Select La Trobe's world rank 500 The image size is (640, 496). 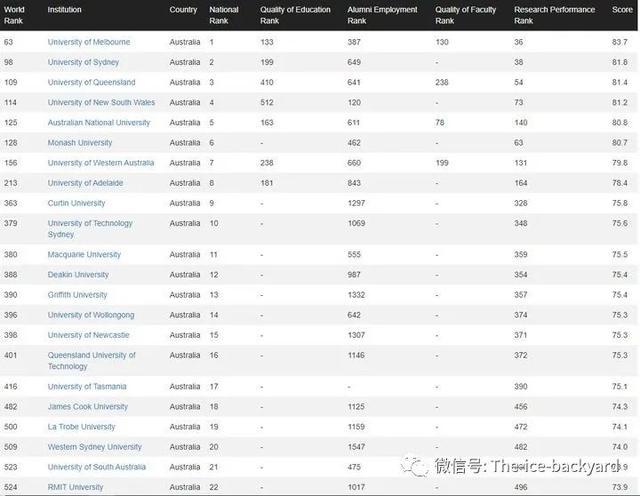[11, 427]
